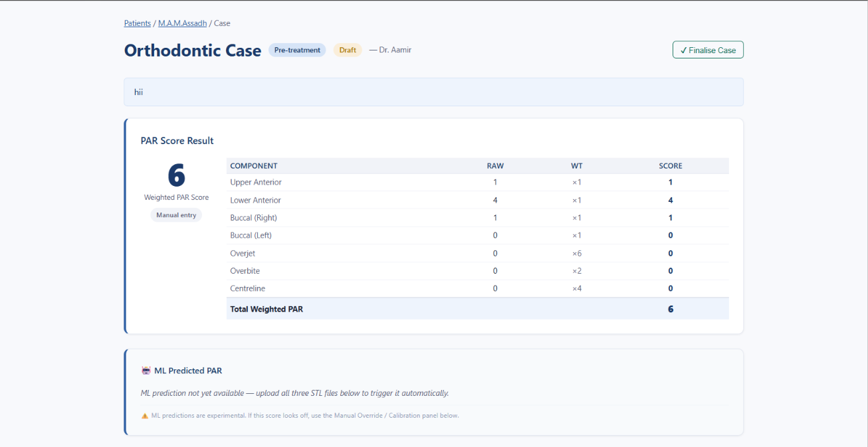Viewport: 868px width, 447px height.
Task: Select the Buccal (Right) row label
Action: click(254, 218)
